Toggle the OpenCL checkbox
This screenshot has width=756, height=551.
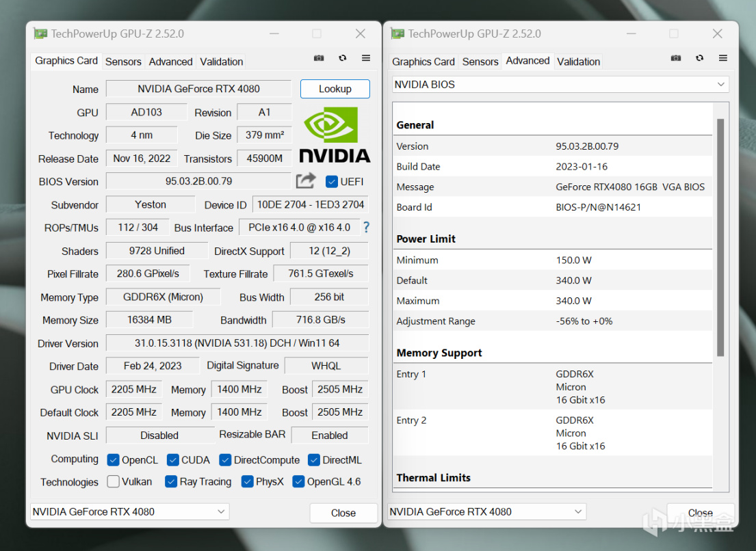[x=113, y=460]
